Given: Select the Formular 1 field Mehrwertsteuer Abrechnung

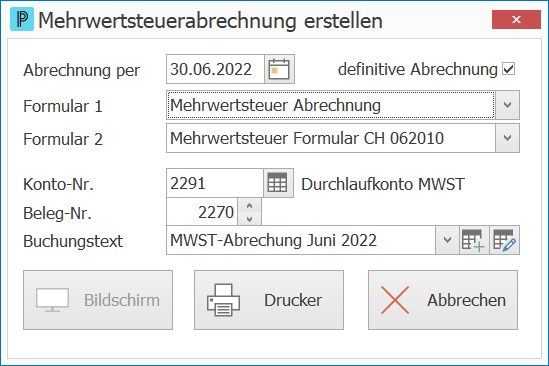Looking at the screenshot, I should click(331, 105).
